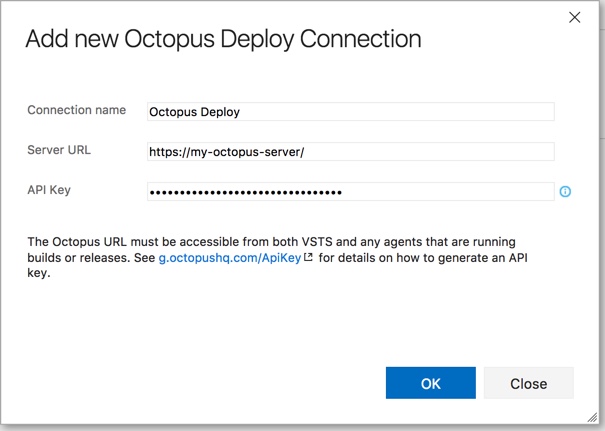Screen dimensions: 605x431
Task: Click the API Key label
Action: [49, 190]
